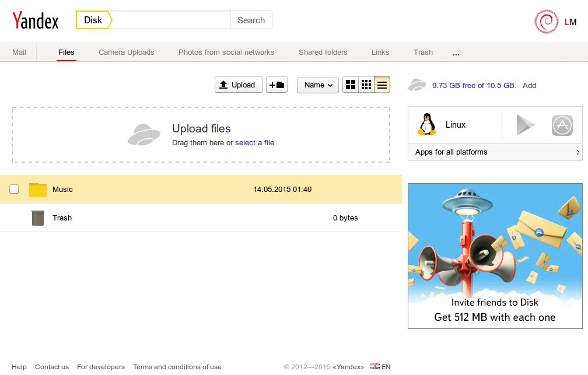Click the 0 bytes size value
Screen dimensions: 588x375
345,218
